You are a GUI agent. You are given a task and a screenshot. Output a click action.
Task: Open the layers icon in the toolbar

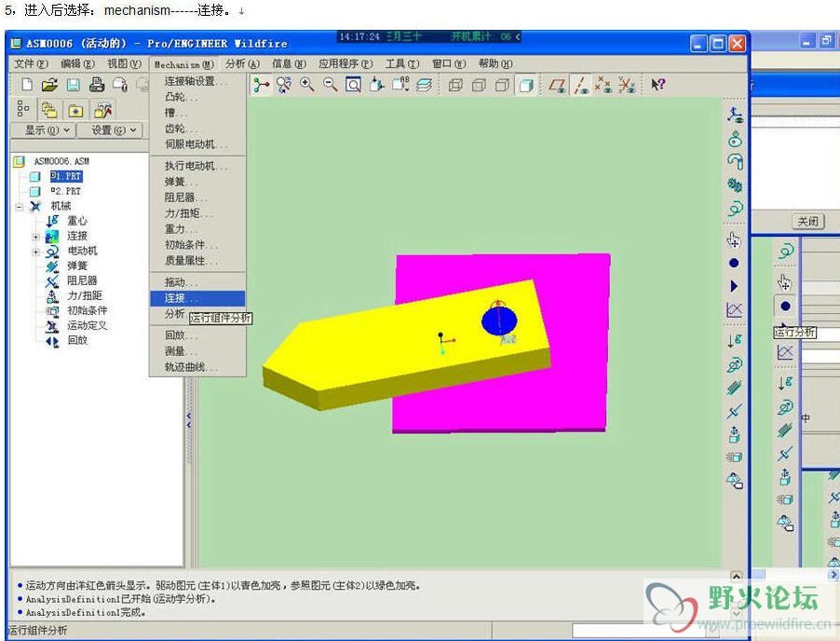pos(424,85)
